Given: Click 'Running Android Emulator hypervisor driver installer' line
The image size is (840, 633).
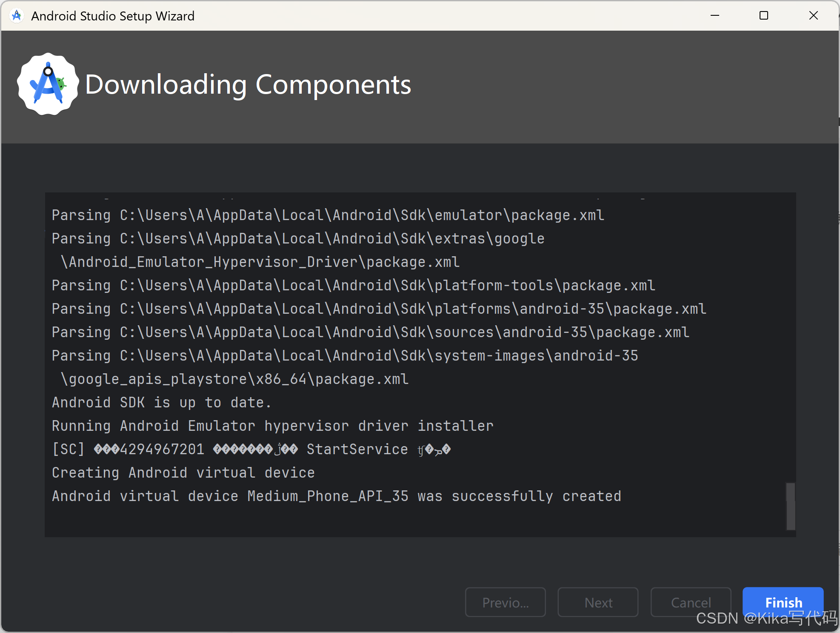Looking at the screenshot, I should pos(272,426).
